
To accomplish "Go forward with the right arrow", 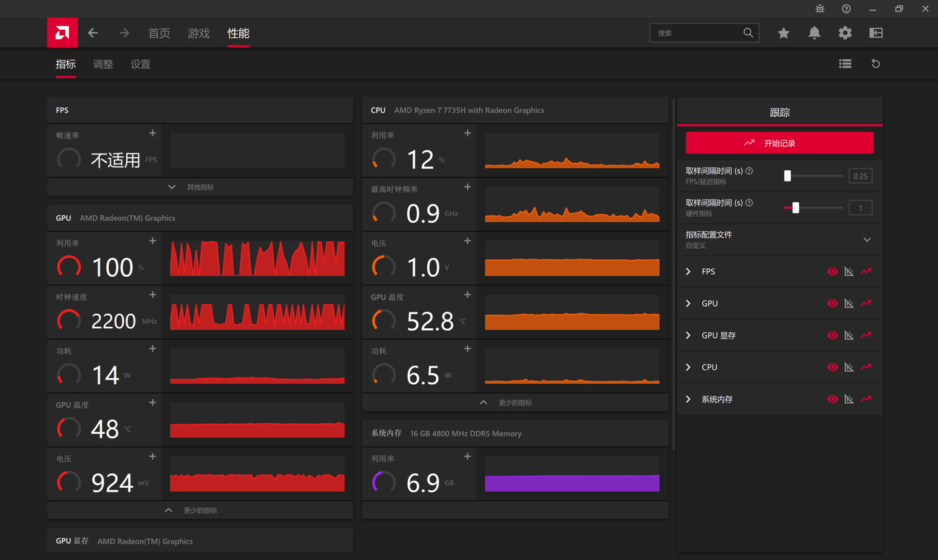I will pos(124,33).
